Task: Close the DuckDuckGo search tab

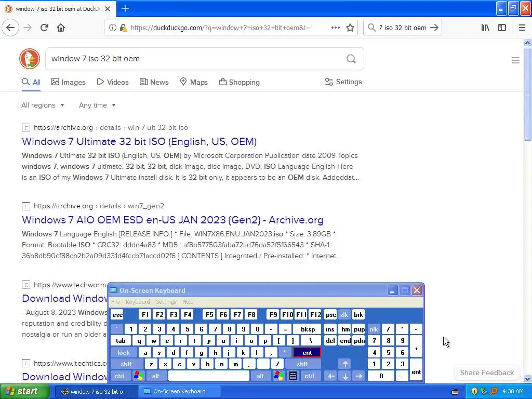Action: pos(108,9)
